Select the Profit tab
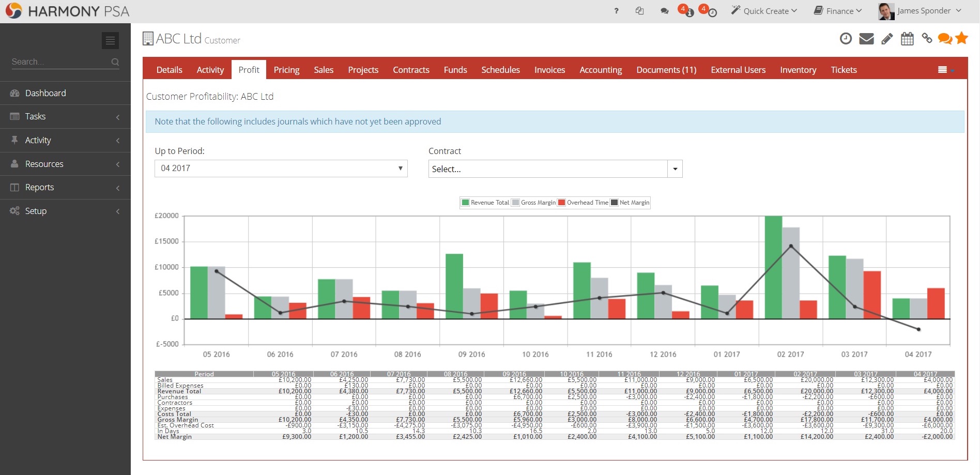 (249, 70)
